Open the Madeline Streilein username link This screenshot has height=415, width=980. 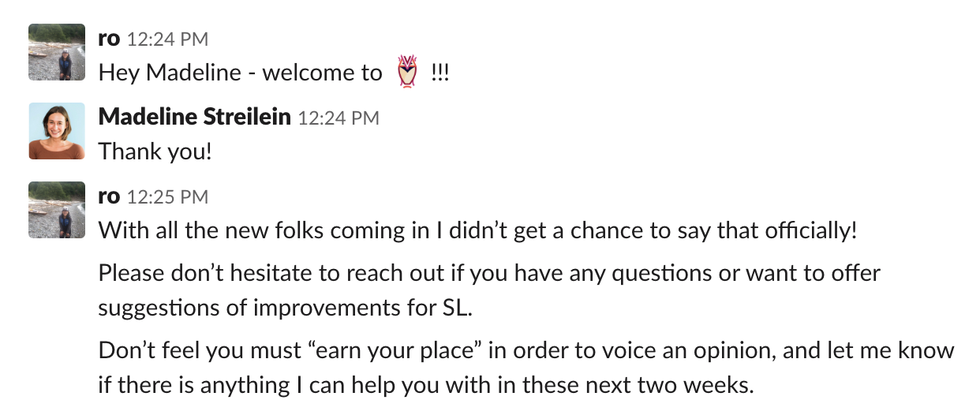click(195, 117)
